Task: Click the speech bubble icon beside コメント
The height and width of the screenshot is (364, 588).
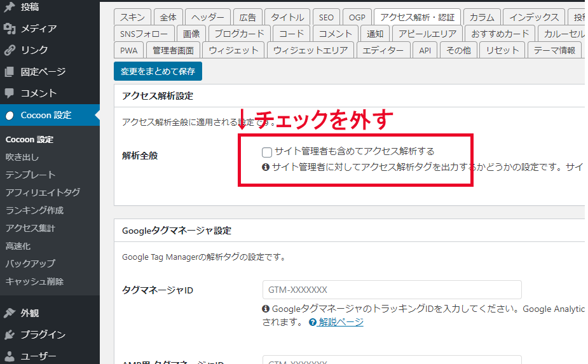Action: (10, 93)
